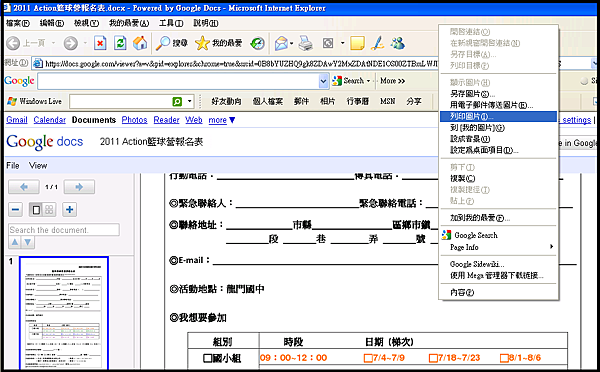Open Photos link
The image size is (600, 372).
pos(134,120)
